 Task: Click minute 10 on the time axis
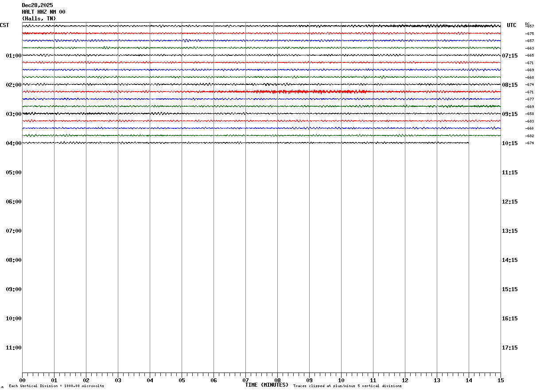341,380
